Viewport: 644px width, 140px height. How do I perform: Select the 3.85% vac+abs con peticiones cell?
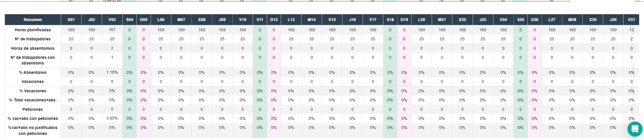click(x=112, y=118)
